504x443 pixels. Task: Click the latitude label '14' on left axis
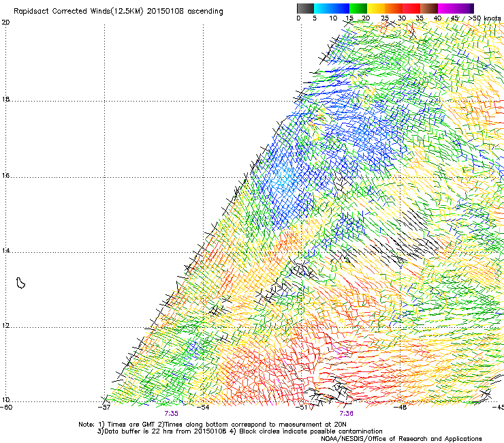[5, 250]
